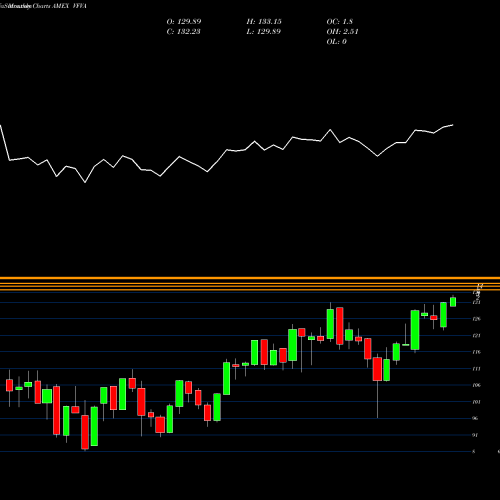500x500 pixels.
Task: Click the 106 price axis label
Action: point(477,385)
